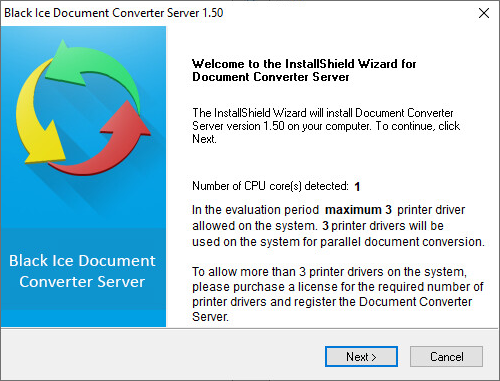Image resolution: width=500 pixels, height=381 pixels.
Task: Click the 'Number of CPU core(s) detected:' line
Action: [276, 186]
